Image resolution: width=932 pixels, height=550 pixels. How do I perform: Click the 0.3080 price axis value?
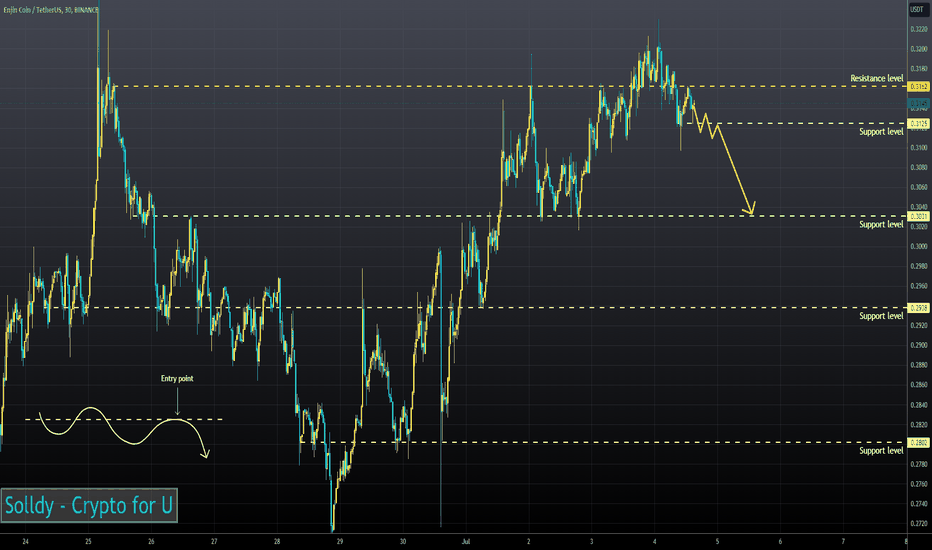coord(918,168)
